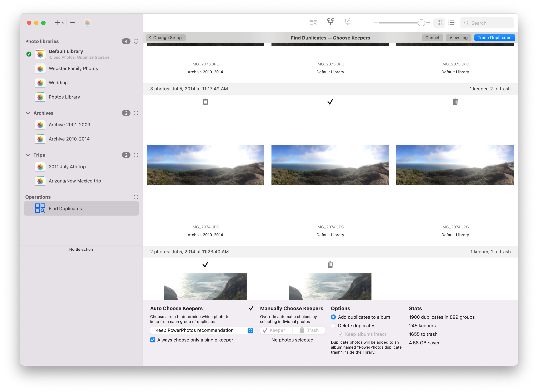Screen dimensions: 538x392
Task: Select Webster Family Photos library
Action: point(73,69)
